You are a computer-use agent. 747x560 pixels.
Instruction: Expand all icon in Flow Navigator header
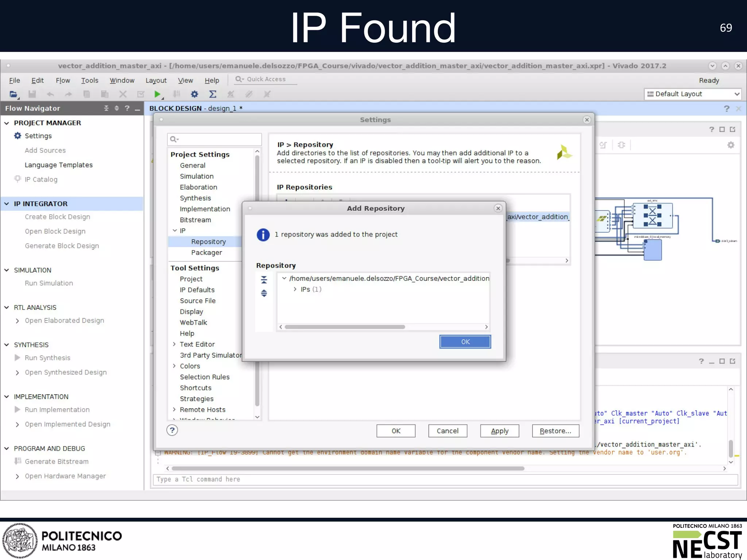(x=117, y=108)
